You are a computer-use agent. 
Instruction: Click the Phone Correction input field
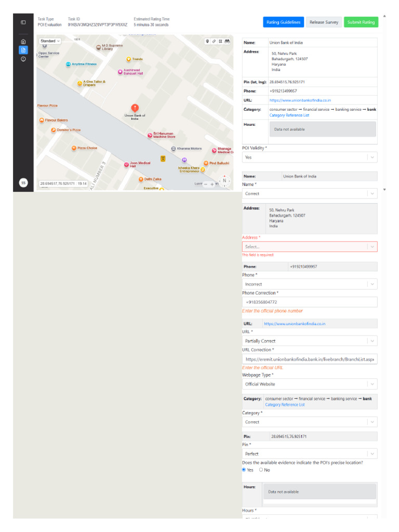click(310, 302)
